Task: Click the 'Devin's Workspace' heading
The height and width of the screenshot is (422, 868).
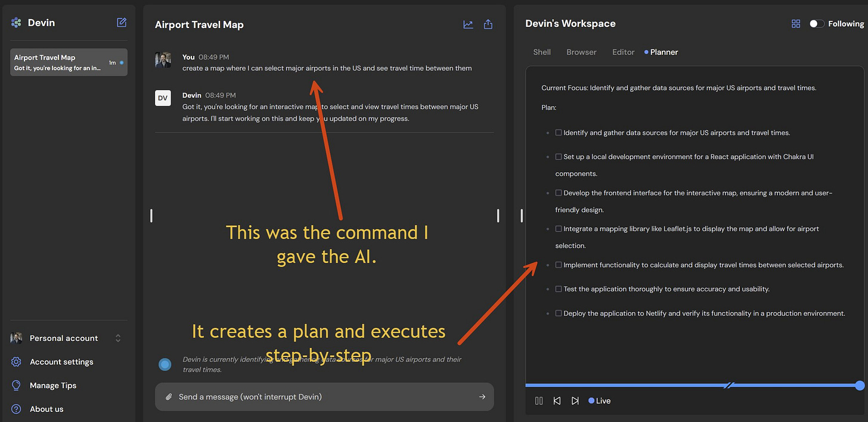Action: click(x=571, y=24)
